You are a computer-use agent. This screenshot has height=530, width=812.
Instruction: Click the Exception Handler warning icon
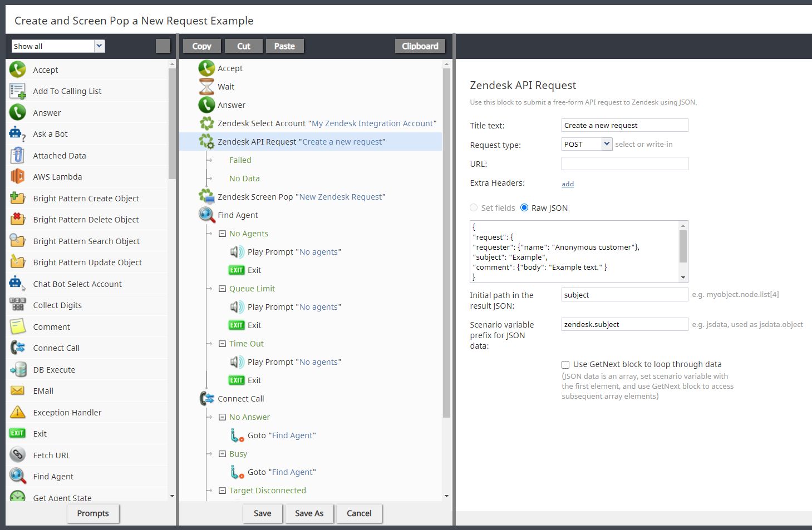17,413
